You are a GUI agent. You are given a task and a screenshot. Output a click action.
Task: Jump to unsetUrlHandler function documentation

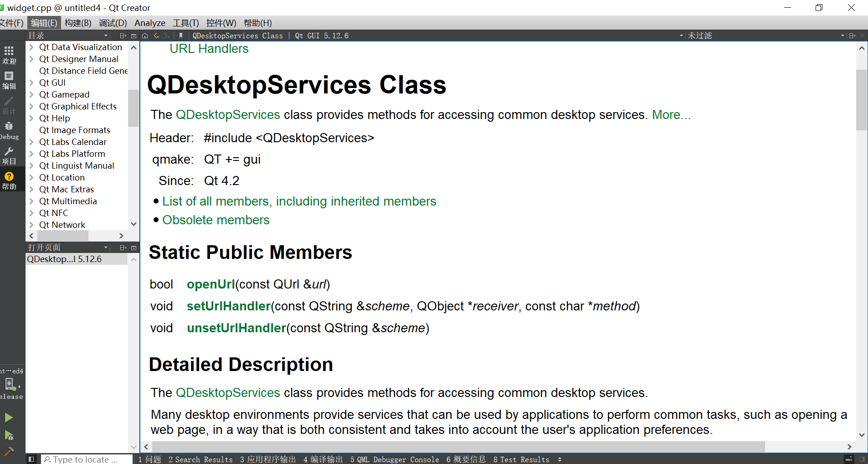click(x=236, y=328)
